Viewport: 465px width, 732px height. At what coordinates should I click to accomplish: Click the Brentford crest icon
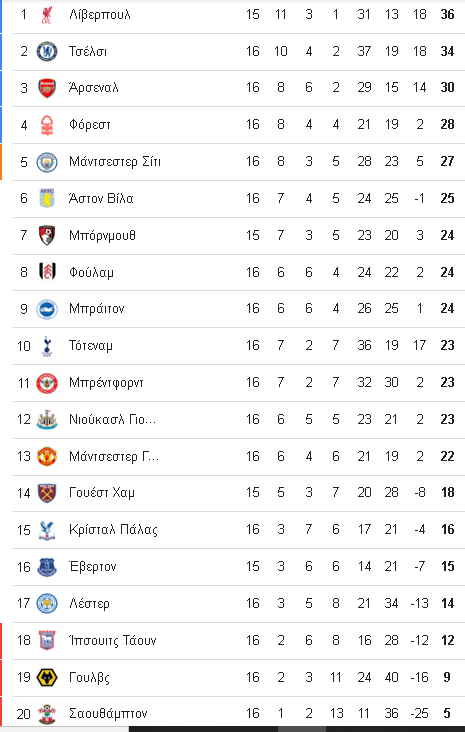pos(47,383)
